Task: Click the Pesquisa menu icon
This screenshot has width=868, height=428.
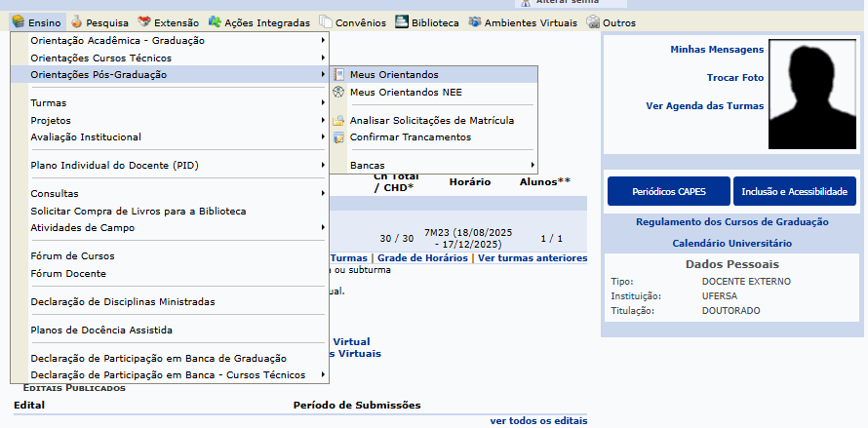Action: click(77, 21)
